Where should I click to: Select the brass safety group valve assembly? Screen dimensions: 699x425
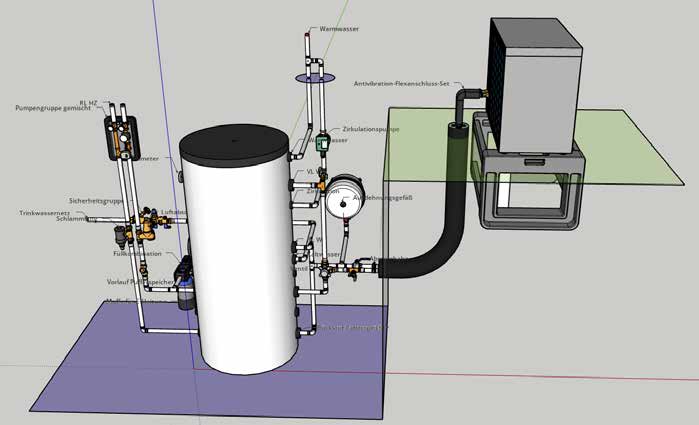click(147, 223)
